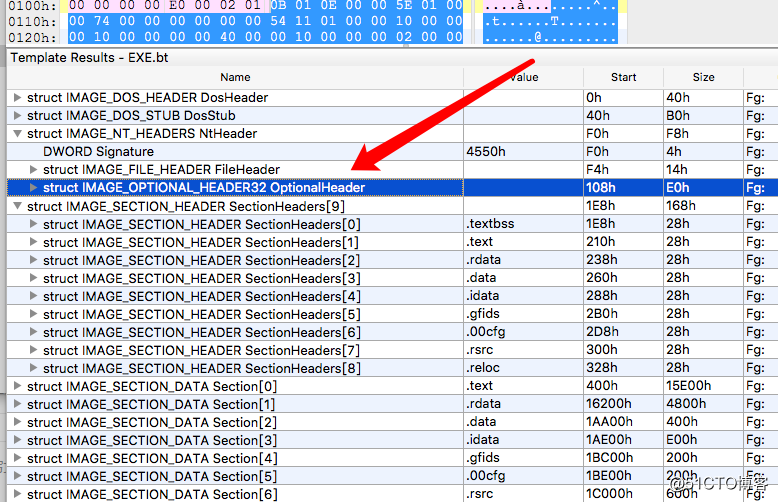Image resolution: width=778 pixels, height=502 pixels.
Task: Click the Template Results - EXE.bt title
Action: (89, 58)
